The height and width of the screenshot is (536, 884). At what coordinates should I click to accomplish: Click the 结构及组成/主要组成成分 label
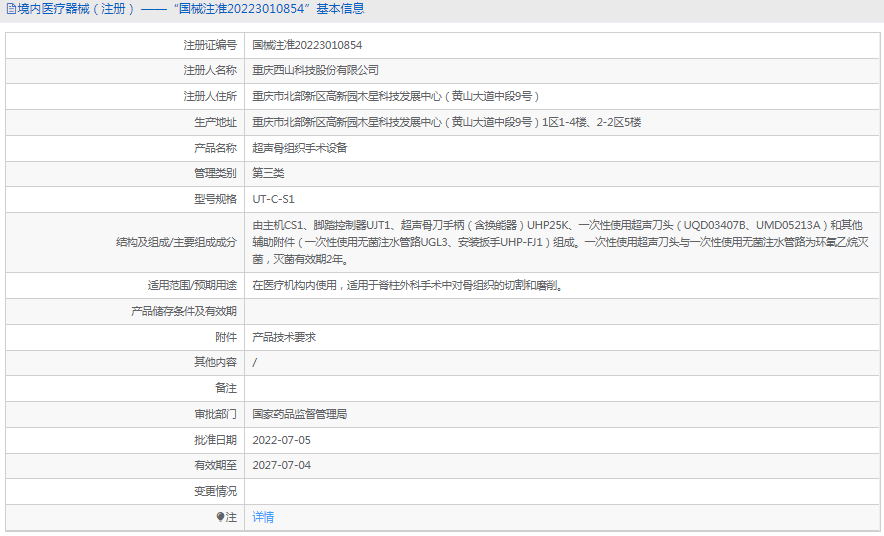coord(176,242)
